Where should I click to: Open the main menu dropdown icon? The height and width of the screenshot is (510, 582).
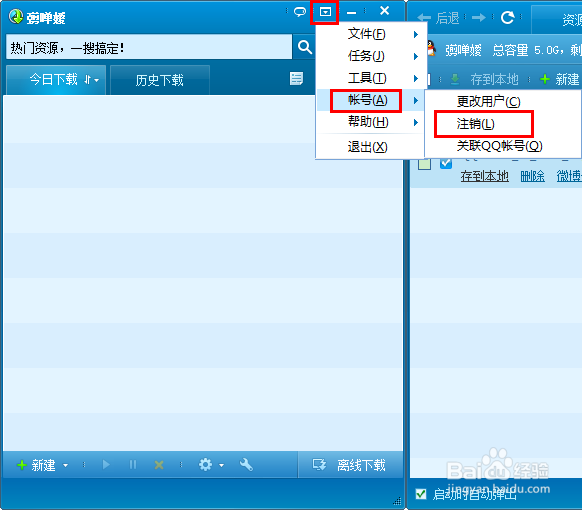pos(325,12)
